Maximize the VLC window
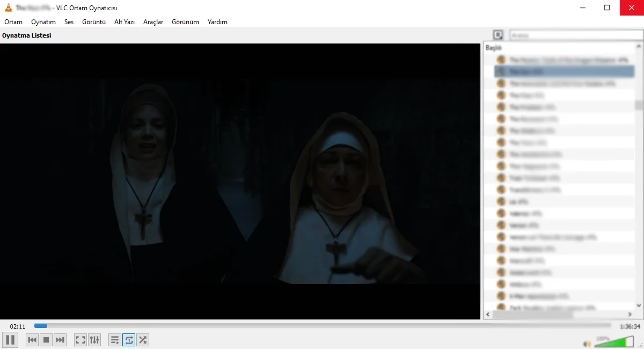644x349 pixels. tap(607, 8)
